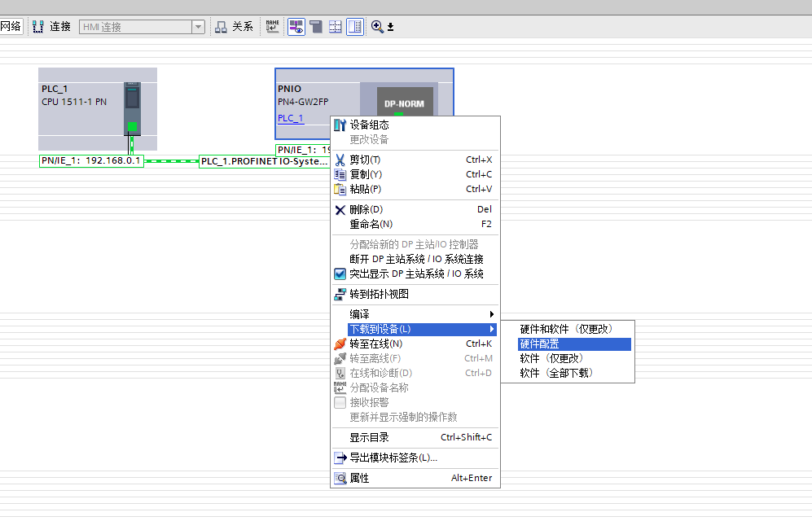Click the go online icon beside 转至在线
The height and width of the screenshot is (521, 812).
340,344
